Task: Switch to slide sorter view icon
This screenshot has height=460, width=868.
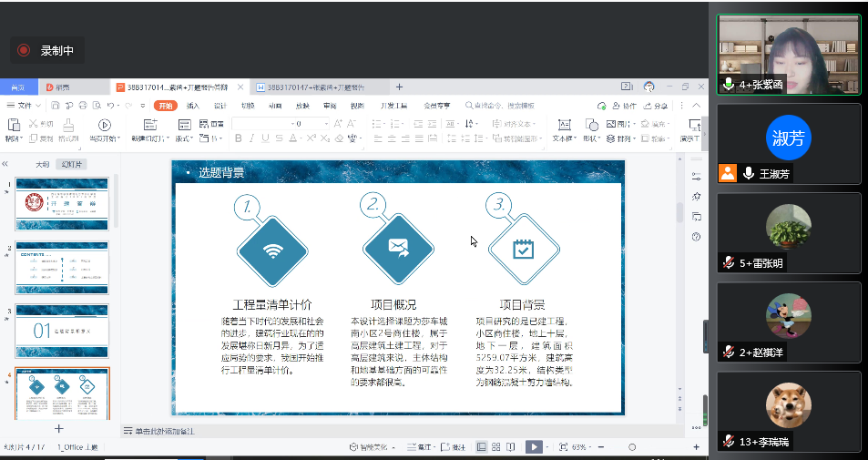Action: pos(495,447)
